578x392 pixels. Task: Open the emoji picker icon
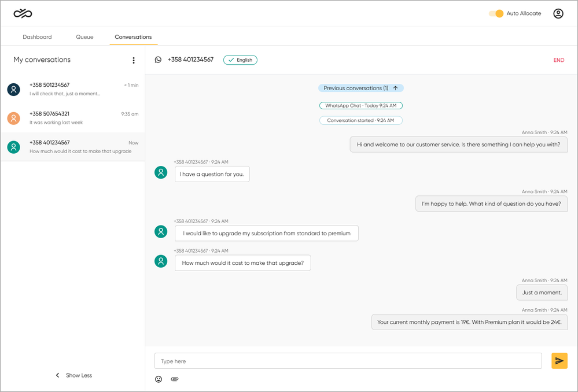click(x=159, y=379)
